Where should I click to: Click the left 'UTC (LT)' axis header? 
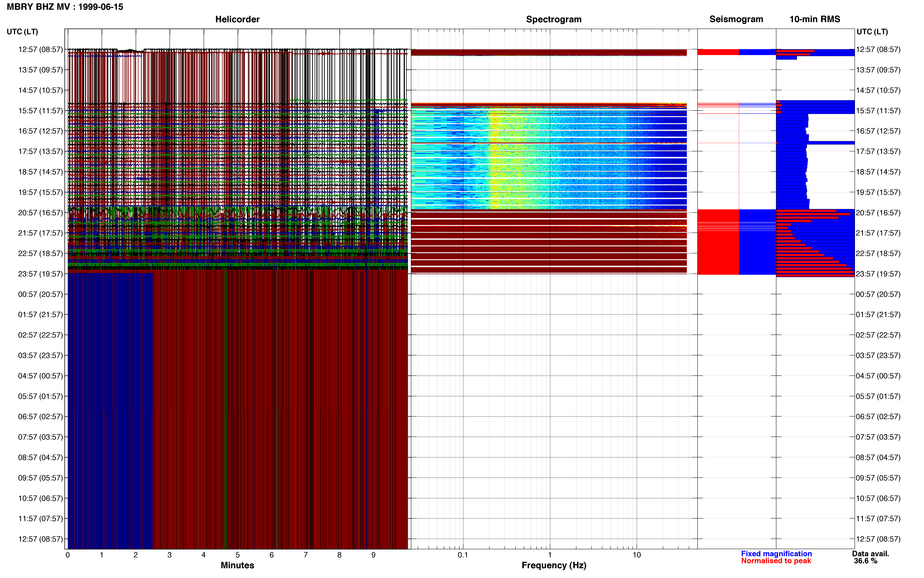pyautogui.click(x=22, y=32)
